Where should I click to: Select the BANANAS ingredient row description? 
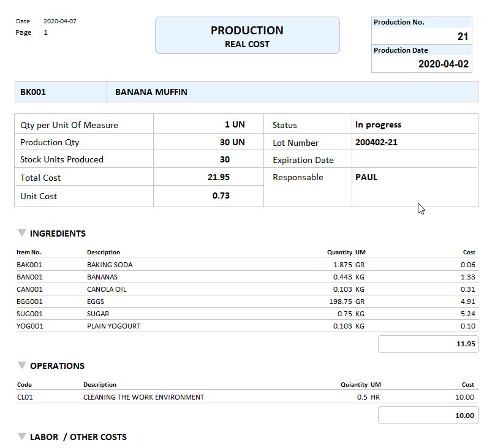pos(102,277)
